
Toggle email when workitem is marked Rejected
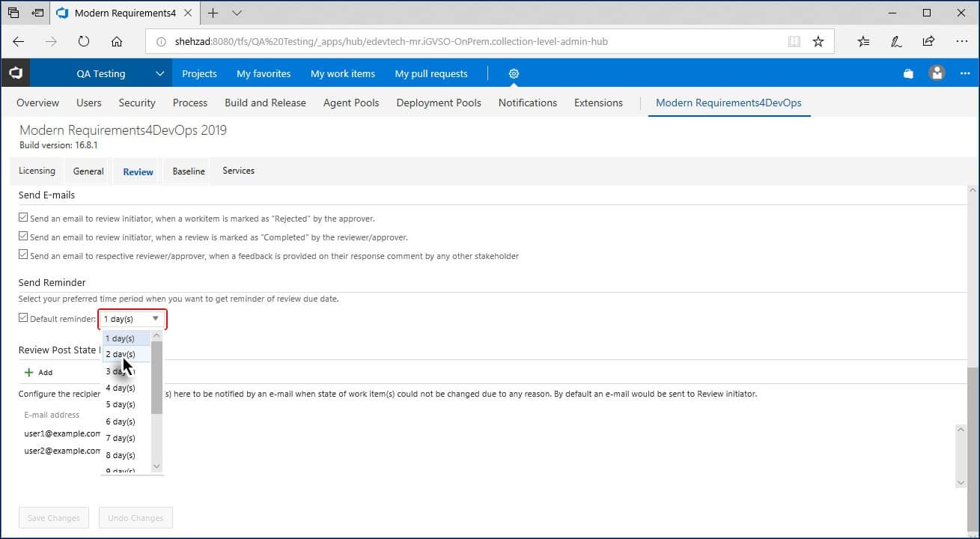pos(24,219)
